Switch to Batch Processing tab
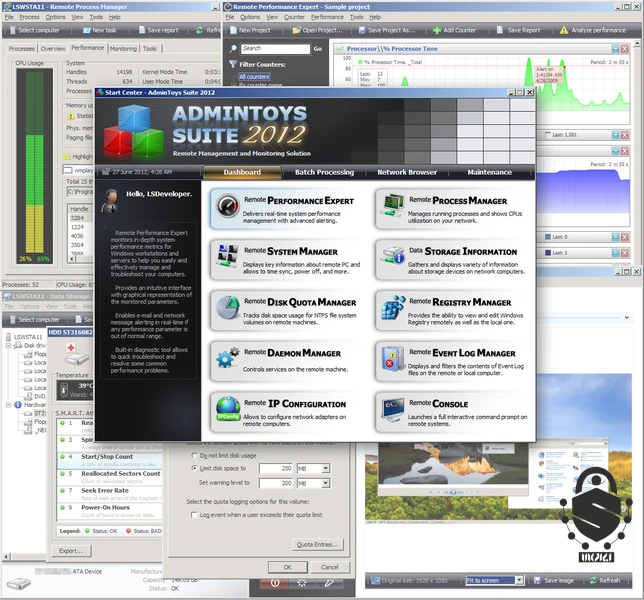The height and width of the screenshot is (600, 644). click(x=324, y=172)
